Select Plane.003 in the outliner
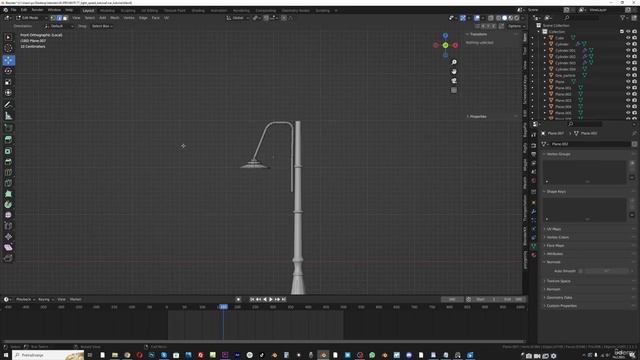This screenshot has width=640, height=360. click(563, 100)
